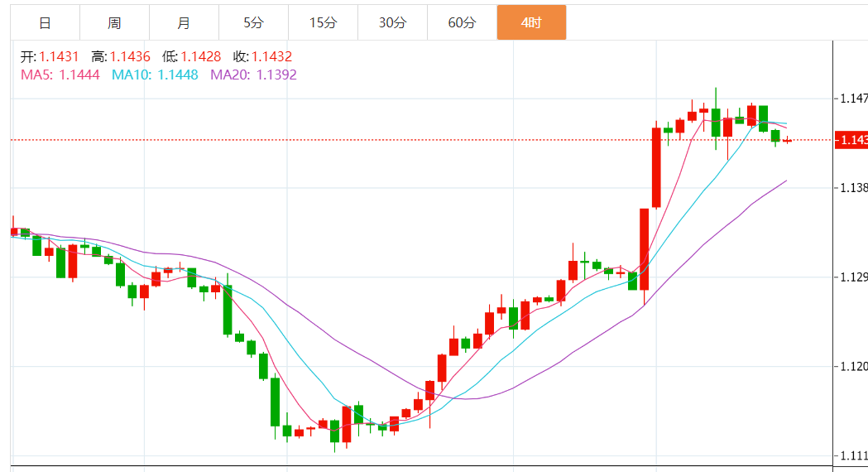Viewport: 868px width, 472px height.
Task: Click the MA10: 1.1448 indicator label
Action: click(x=155, y=75)
